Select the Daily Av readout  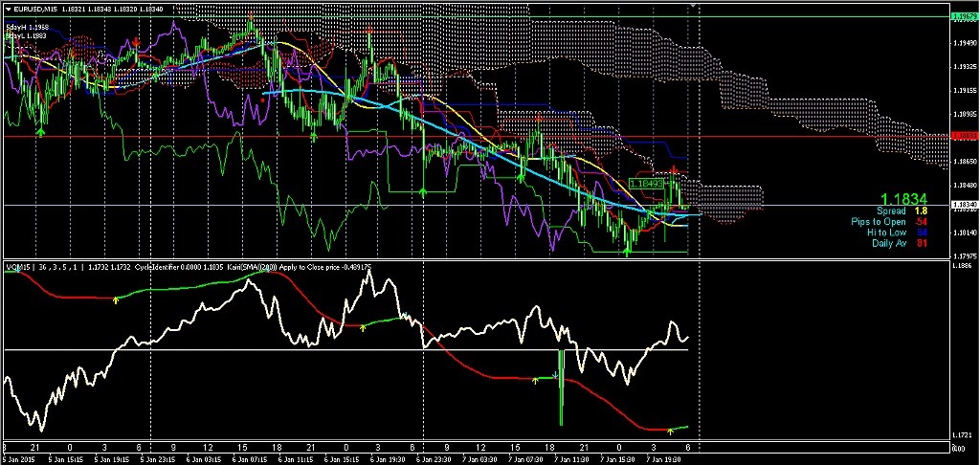point(898,243)
